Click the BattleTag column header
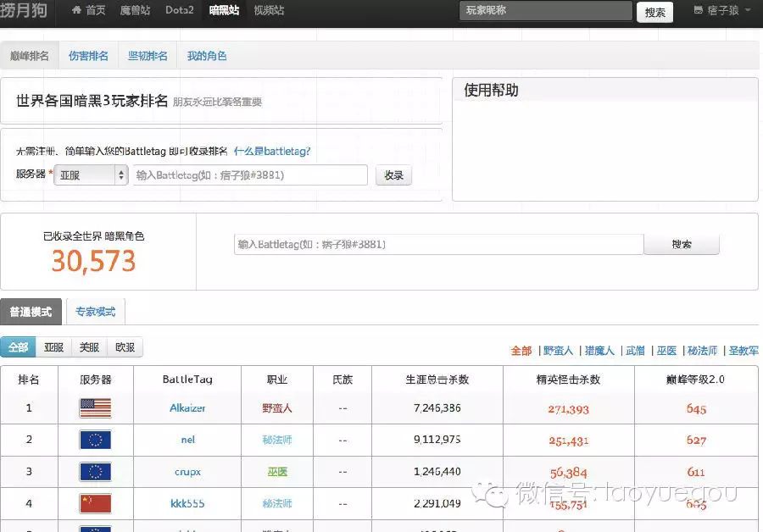The height and width of the screenshot is (532, 763). [x=187, y=380]
